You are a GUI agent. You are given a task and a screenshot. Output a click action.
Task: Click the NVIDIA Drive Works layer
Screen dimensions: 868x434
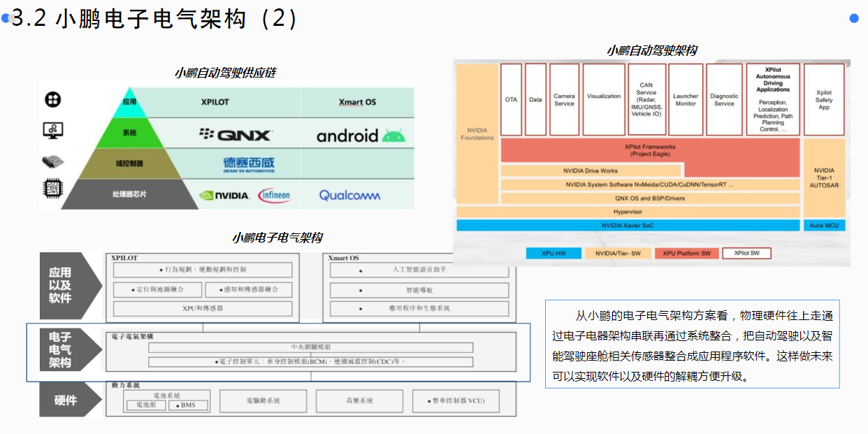tap(591, 171)
